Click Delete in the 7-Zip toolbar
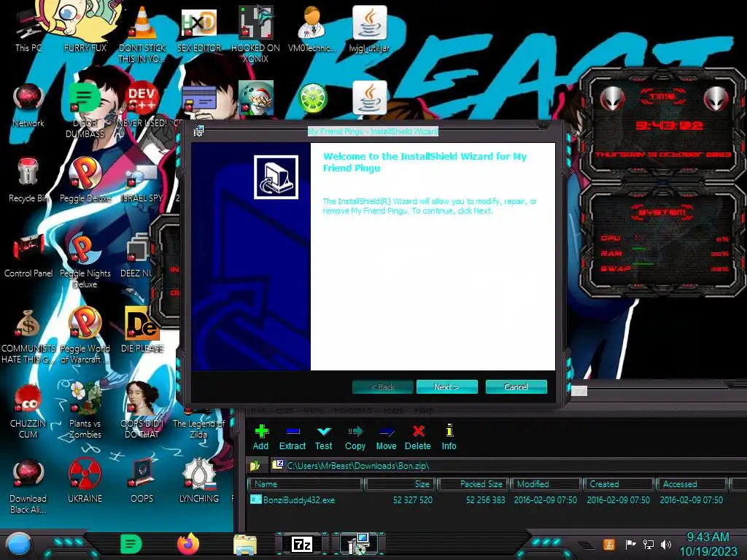Image resolution: width=747 pixels, height=560 pixels. [x=418, y=437]
